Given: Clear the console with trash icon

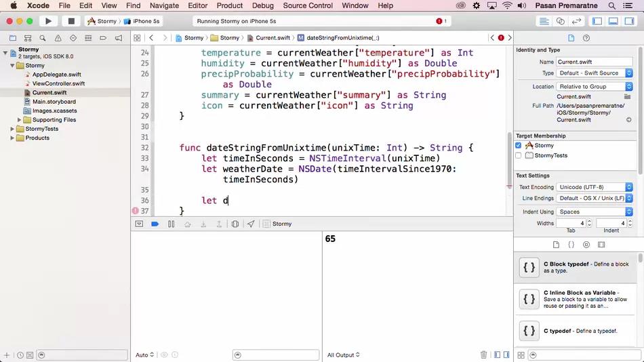Looking at the screenshot, I should (483, 355).
